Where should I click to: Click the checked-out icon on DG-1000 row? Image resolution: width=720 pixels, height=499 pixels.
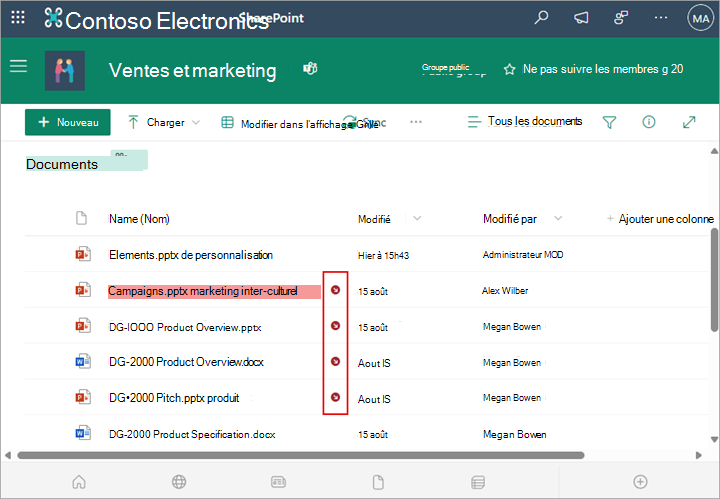(x=336, y=325)
